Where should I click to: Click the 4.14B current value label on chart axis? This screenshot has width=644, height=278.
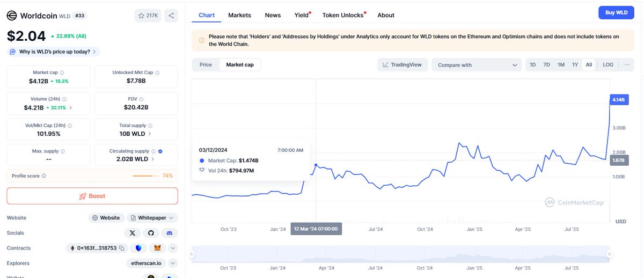pos(620,100)
